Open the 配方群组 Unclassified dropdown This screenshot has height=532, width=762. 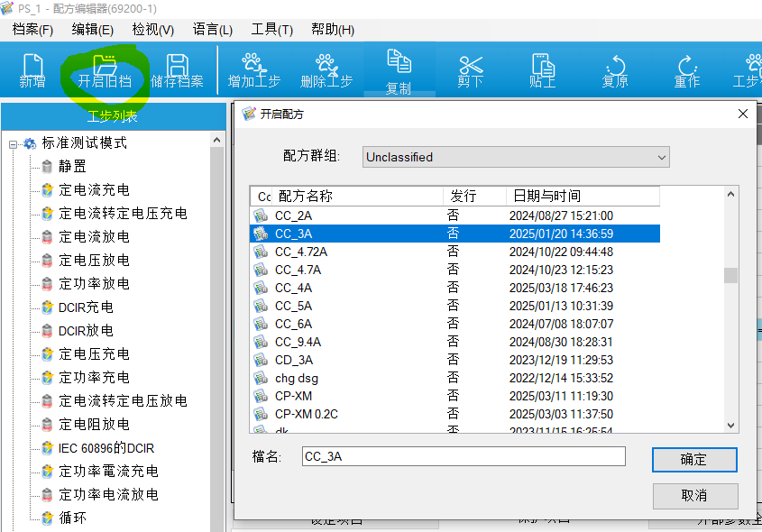[516, 157]
